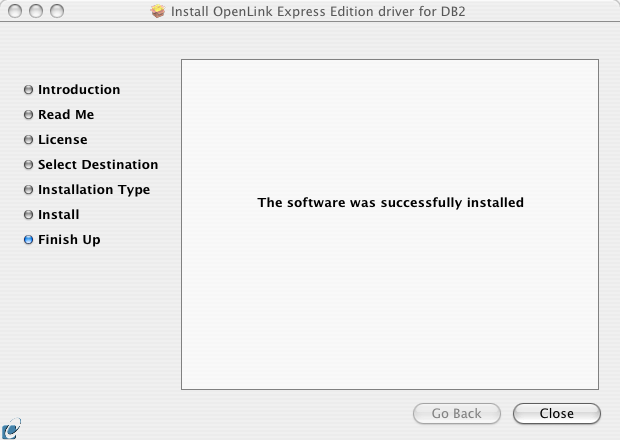Click the Install step bullet
The width and height of the screenshot is (620, 440).
[x=28, y=215]
